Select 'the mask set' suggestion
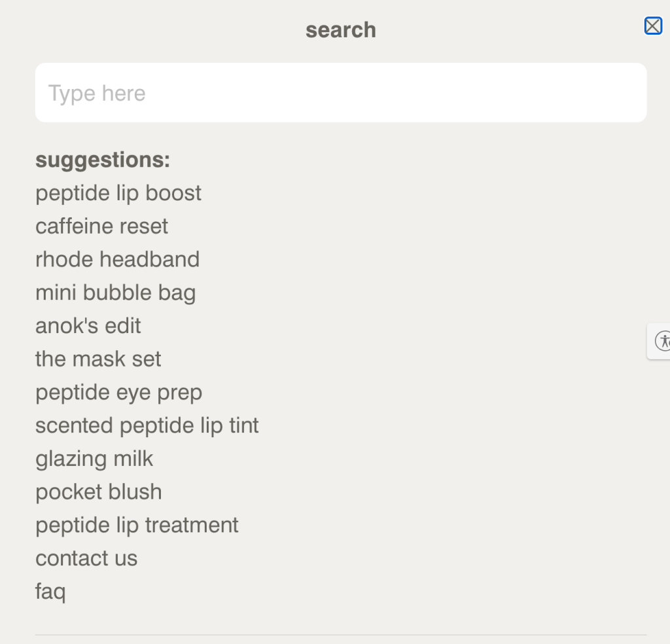Screen dimensions: 670x644 (98, 359)
